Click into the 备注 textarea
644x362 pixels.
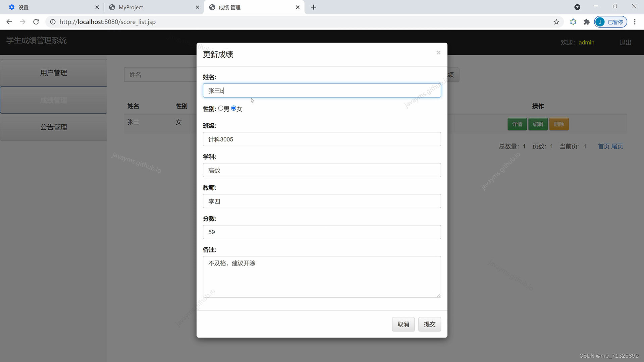[322, 277]
